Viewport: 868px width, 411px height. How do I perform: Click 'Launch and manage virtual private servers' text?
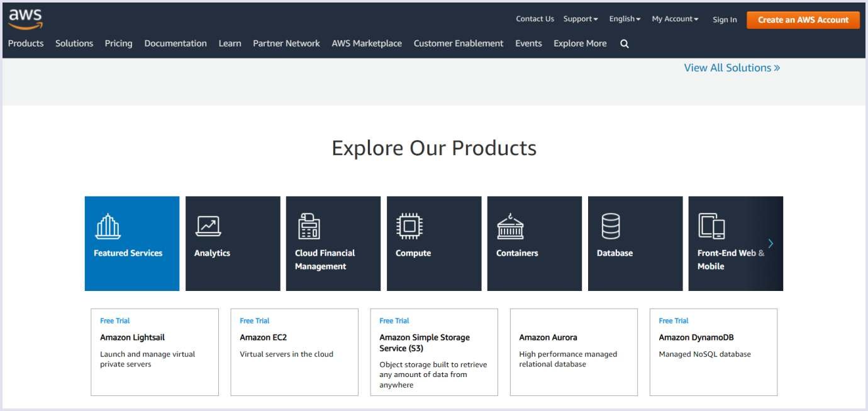tap(148, 359)
